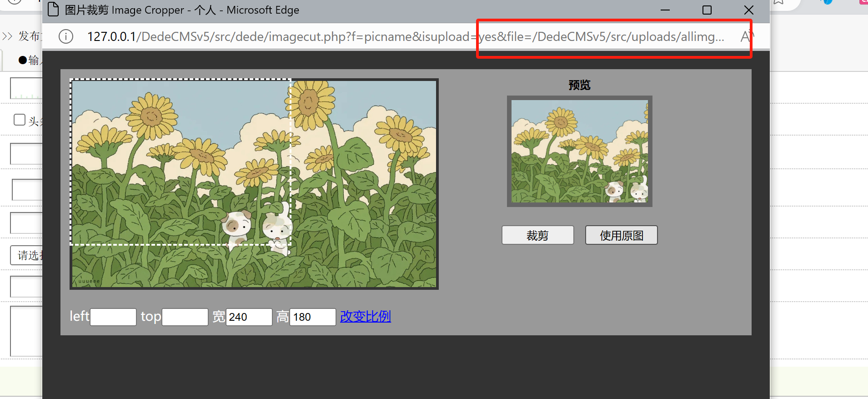Click the 宽 width field showing 240

[249, 317]
